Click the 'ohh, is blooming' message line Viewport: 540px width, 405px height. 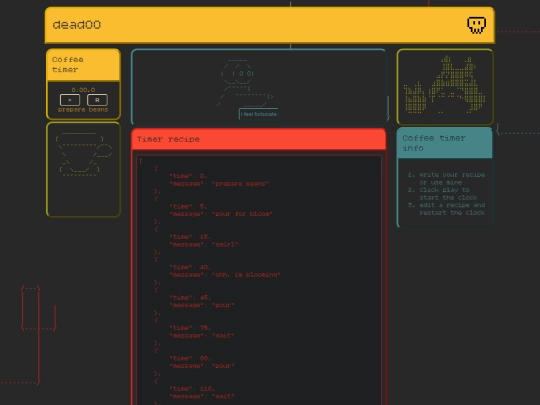point(225,274)
